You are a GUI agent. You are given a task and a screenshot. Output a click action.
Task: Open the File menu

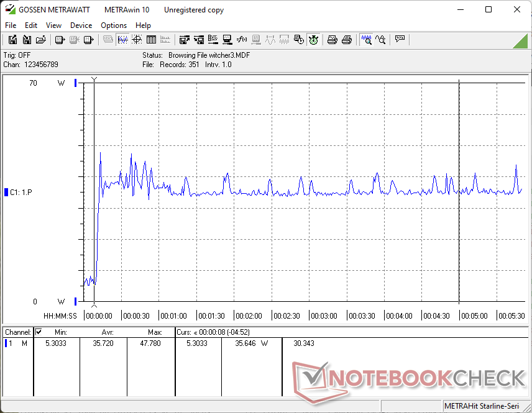point(11,25)
